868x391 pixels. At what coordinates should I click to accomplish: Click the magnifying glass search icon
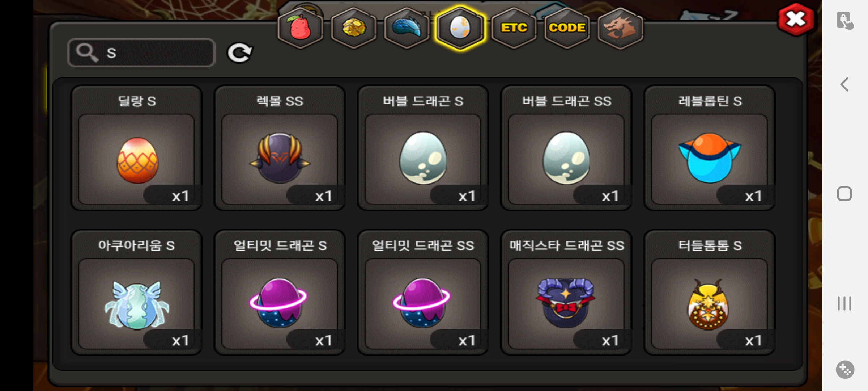pos(87,52)
